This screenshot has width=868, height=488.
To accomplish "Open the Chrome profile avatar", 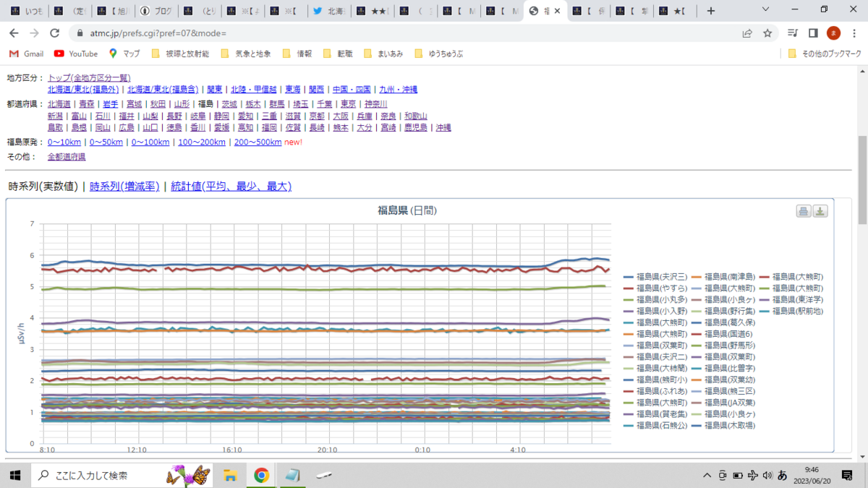I will pyautogui.click(x=833, y=33).
